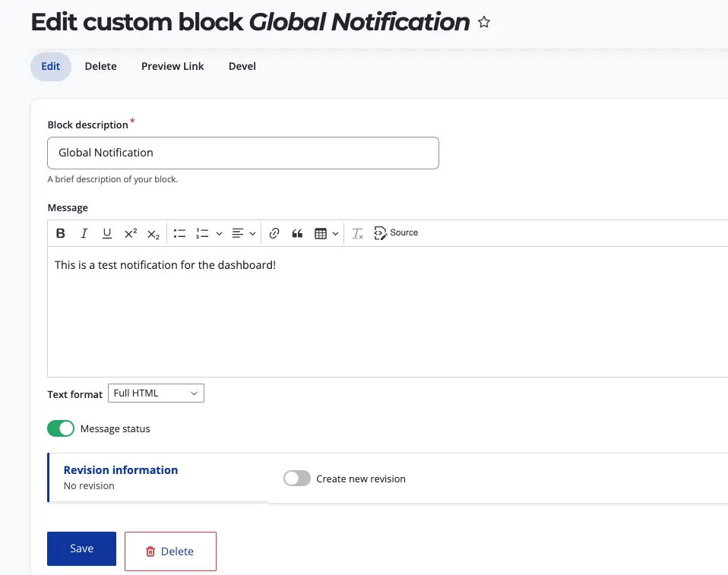728x575 pixels.
Task: Open the text alignment dropdown arrow
Action: pyautogui.click(x=252, y=233)
